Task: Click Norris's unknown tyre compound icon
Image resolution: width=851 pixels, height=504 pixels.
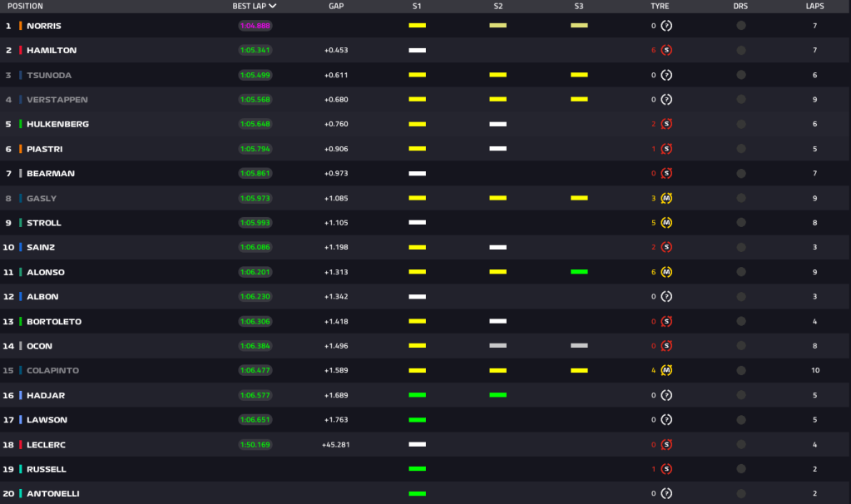Action: coord(666,26)
